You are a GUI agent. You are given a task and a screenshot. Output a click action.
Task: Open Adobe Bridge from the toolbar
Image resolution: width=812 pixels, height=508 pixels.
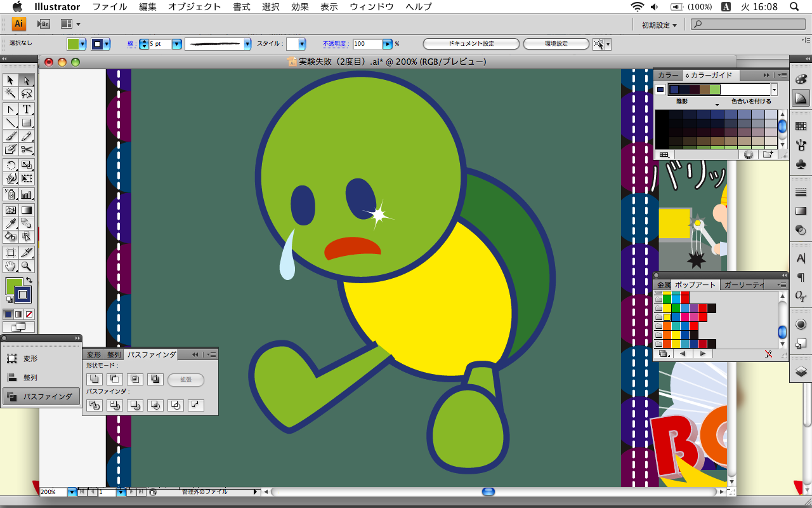pos(44,24)
